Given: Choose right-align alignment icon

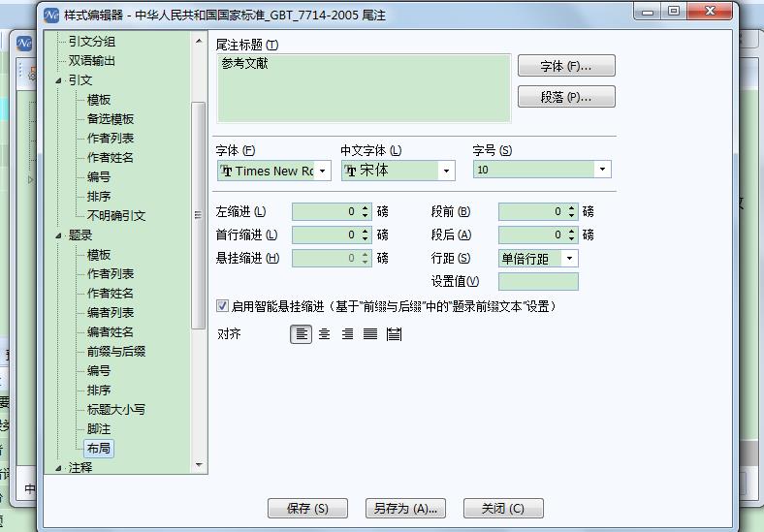Looking at the screenshot, I should (x=347, y=334).
